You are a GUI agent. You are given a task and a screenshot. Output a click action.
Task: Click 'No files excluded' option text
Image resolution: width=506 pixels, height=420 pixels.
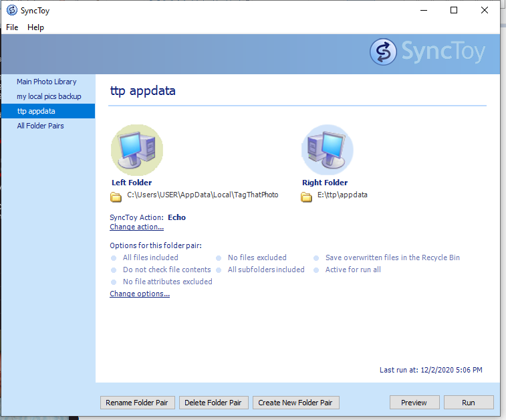(257, 257)
